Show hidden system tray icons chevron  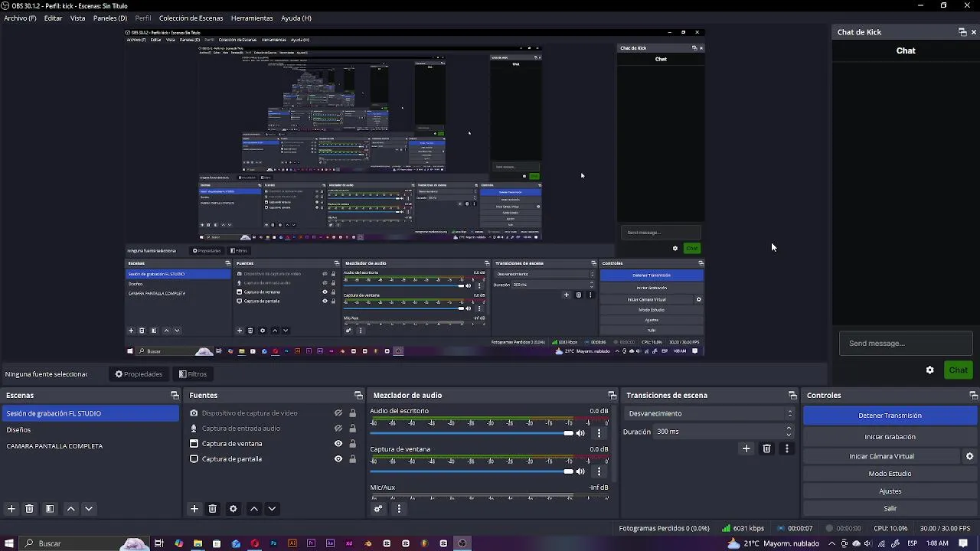pos(831,543)
